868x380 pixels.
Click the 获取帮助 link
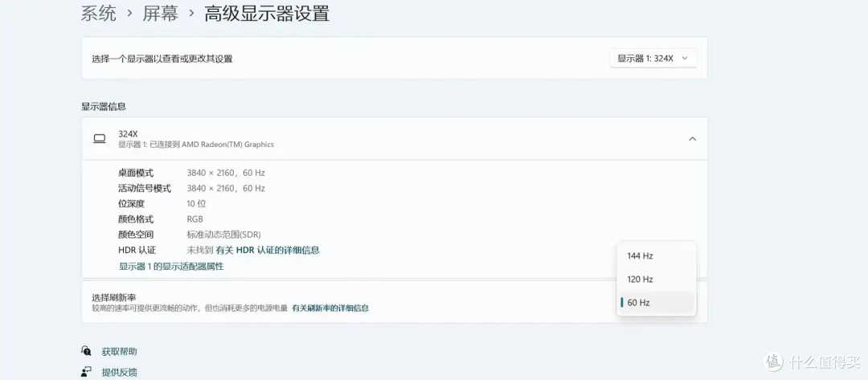[x=119, y=351]
